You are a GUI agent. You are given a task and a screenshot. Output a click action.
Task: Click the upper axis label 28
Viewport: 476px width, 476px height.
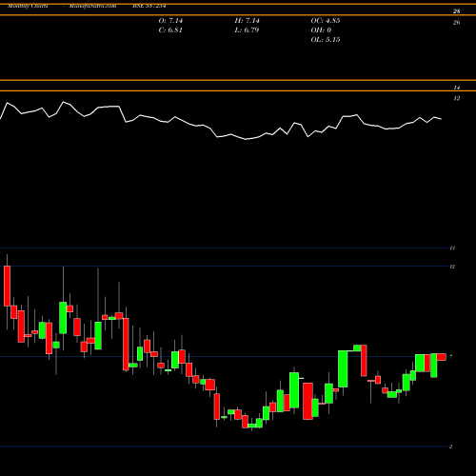coord(456,11)
